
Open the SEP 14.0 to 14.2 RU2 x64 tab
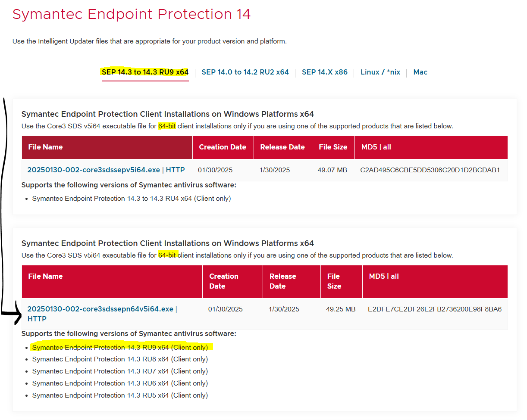click(x=245, y=72)
